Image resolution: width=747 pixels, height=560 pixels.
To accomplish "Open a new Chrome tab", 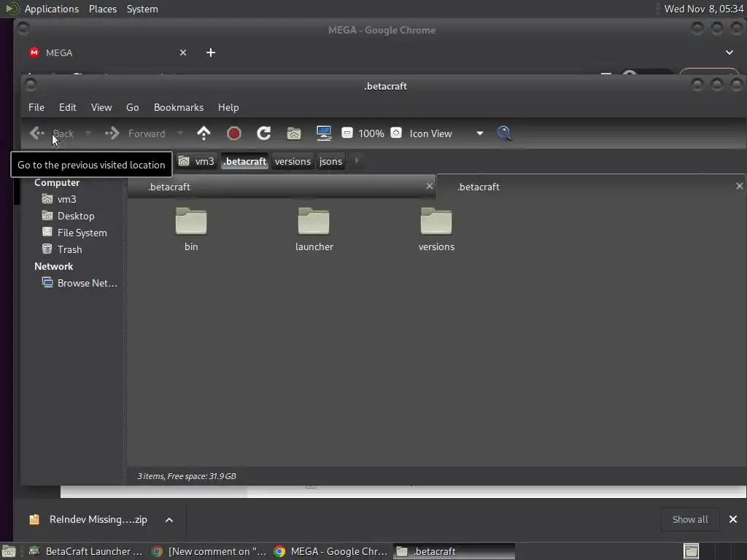I will point(211,52).
